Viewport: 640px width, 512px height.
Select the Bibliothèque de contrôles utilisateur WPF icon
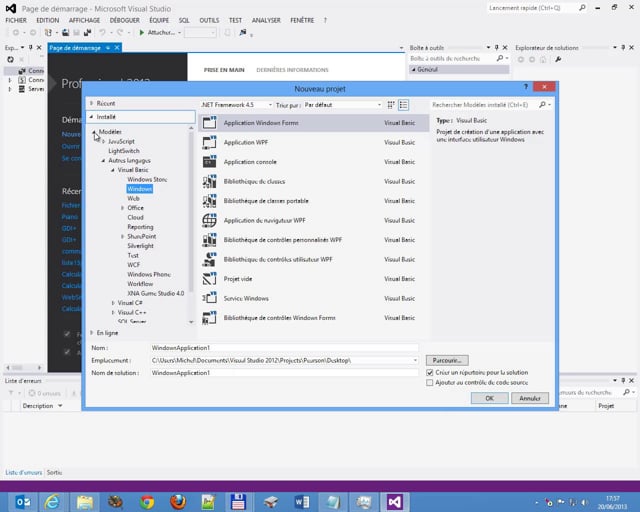(x=209, y=259)
